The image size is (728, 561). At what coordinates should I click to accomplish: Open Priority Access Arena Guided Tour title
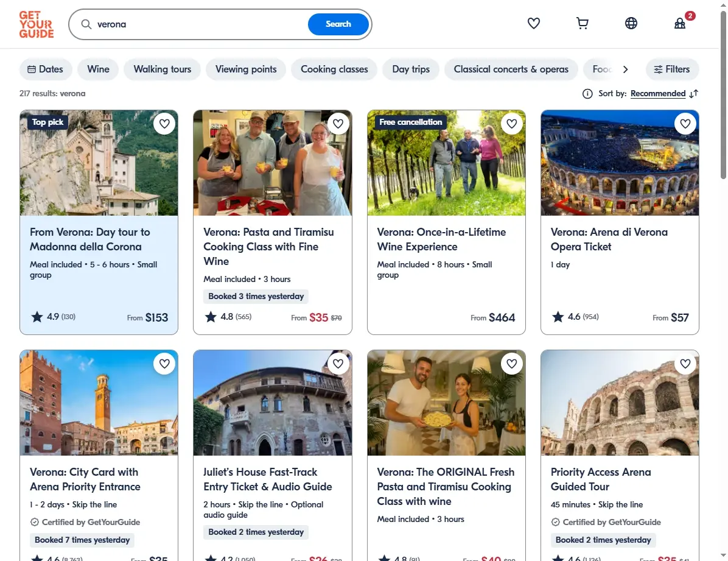601,479
